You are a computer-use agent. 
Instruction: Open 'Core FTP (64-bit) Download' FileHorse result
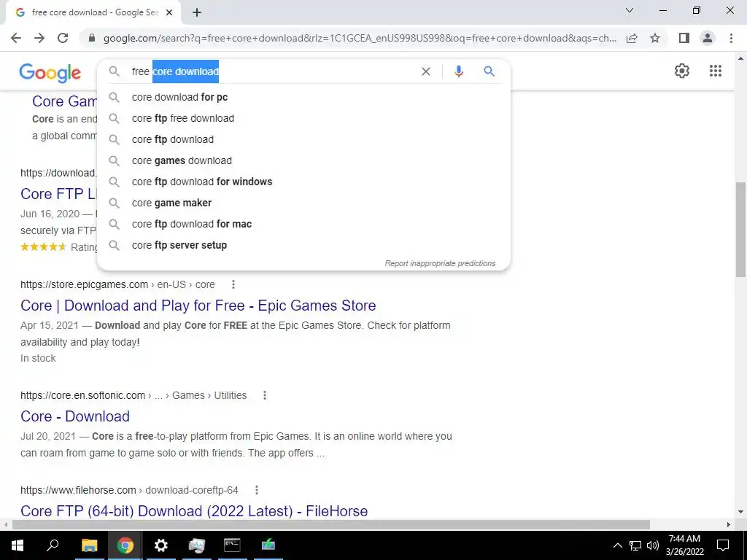[x=194, y=511]
